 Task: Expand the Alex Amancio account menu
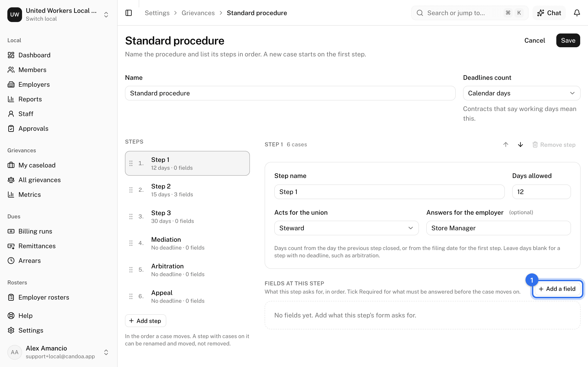point(58,352)
